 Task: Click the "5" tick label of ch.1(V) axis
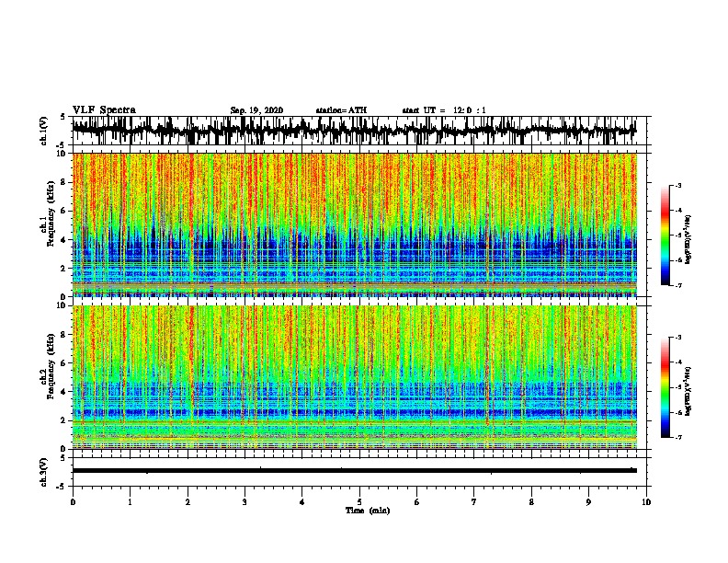click(63, 117)
